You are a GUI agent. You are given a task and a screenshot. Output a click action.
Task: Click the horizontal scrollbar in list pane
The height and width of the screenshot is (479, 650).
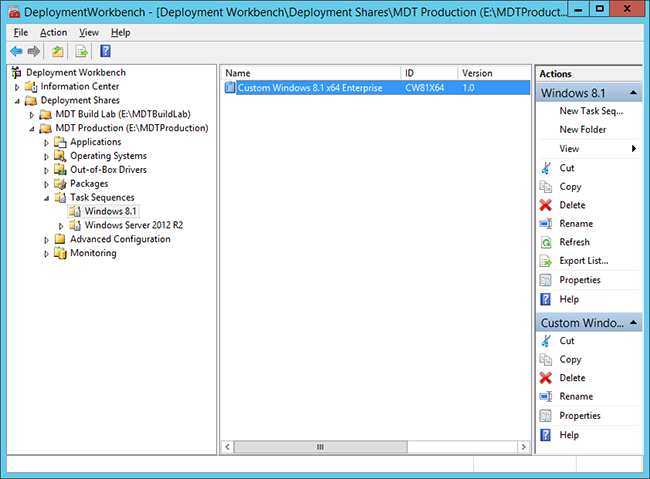320,447
